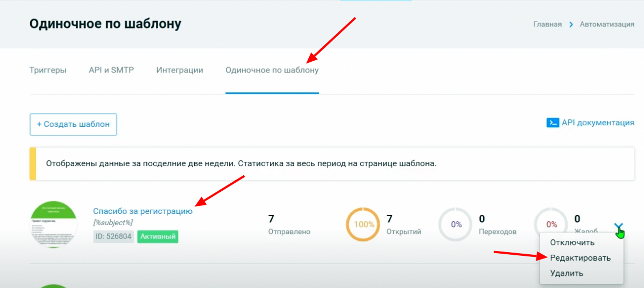Viewport: 644px width, 288px height.
Task: Choose Отключить from the dropdown menu
Action: (572, 243)
